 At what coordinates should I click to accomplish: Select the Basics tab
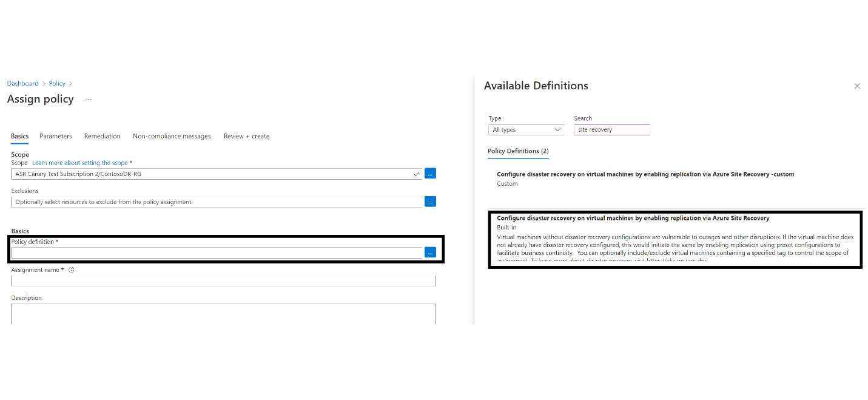19,136
